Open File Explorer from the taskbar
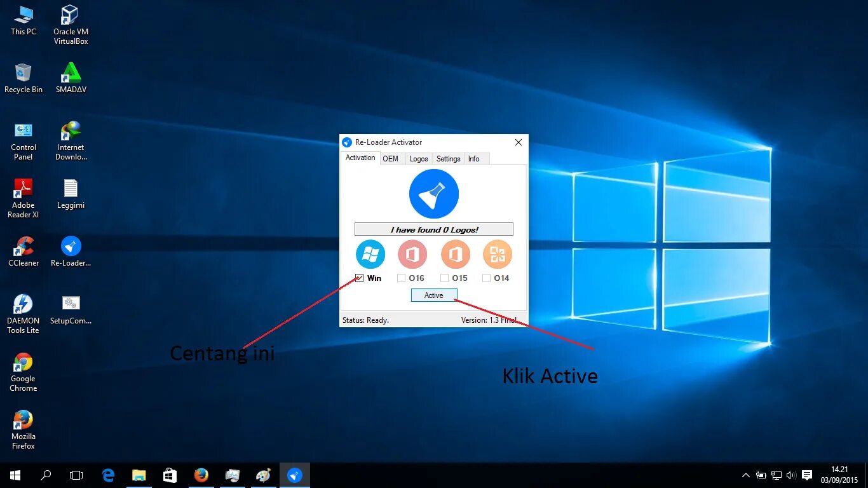The width and height of the screenshot is (868, 488). pyautogui.click(x=139, y=475)
